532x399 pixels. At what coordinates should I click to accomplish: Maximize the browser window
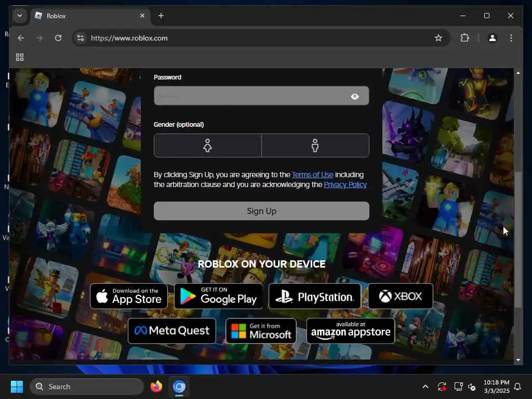[486, 16]
